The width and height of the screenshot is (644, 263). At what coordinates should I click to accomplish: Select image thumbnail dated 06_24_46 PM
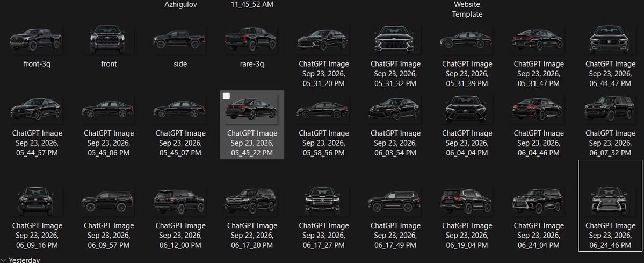coord(610,201)
